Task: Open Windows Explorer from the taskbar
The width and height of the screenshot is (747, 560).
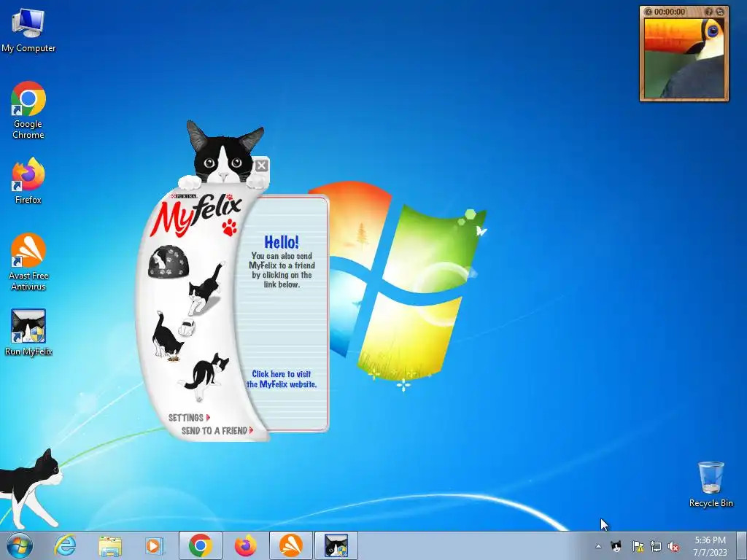Action: [x=110, y=545]
